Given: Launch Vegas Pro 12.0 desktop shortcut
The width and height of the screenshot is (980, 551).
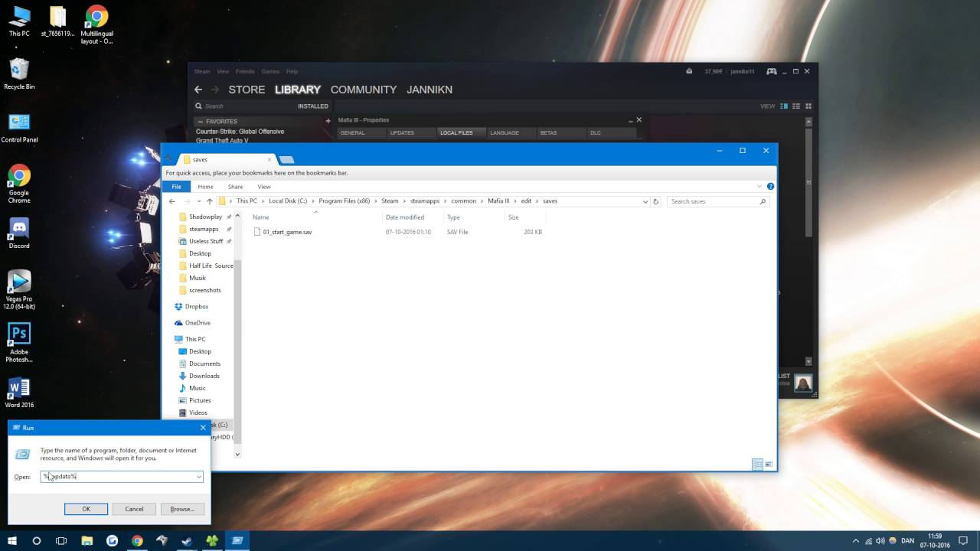Looking at the screenshot, I should pos(19,289).
